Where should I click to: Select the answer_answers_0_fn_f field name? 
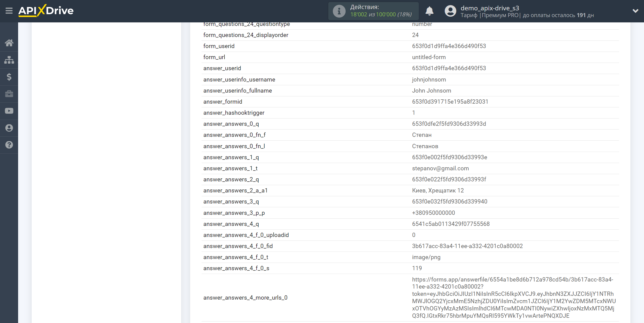click(234, 135)
